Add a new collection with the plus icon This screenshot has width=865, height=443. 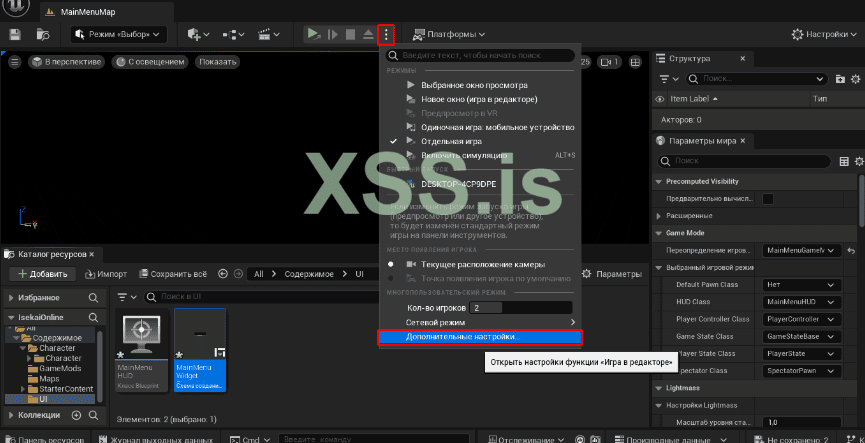click(x=77, y=415)
